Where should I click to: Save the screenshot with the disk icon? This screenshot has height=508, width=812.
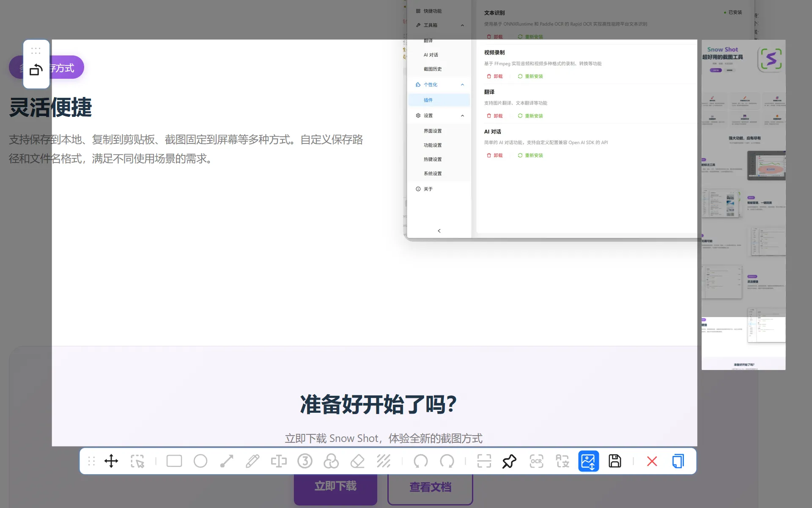click(615, 461)
